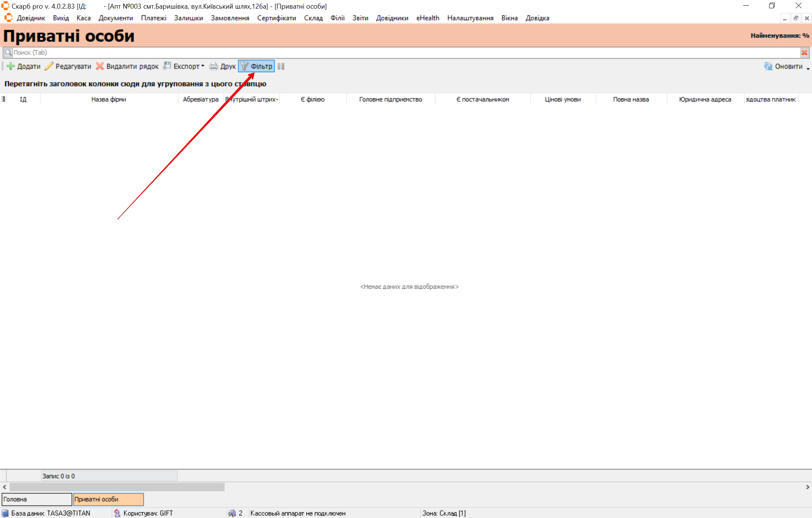The height and width of the screenshot is (518, 812).
Task: Open the Документи menu
Action: click(x=115, y=18)
